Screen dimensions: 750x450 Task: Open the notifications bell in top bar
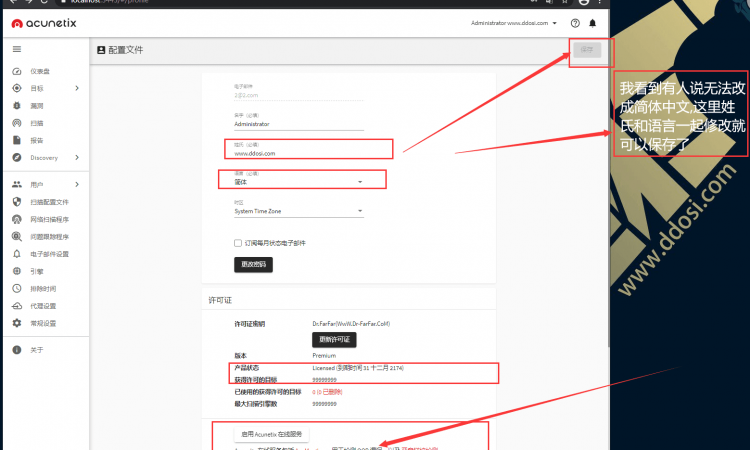592,23
